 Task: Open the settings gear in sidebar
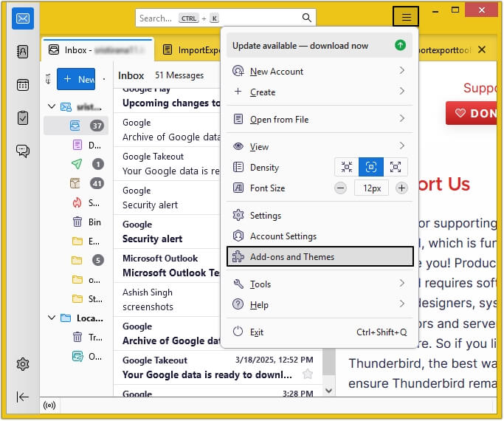pyautogui.click(x=22, y=364)
